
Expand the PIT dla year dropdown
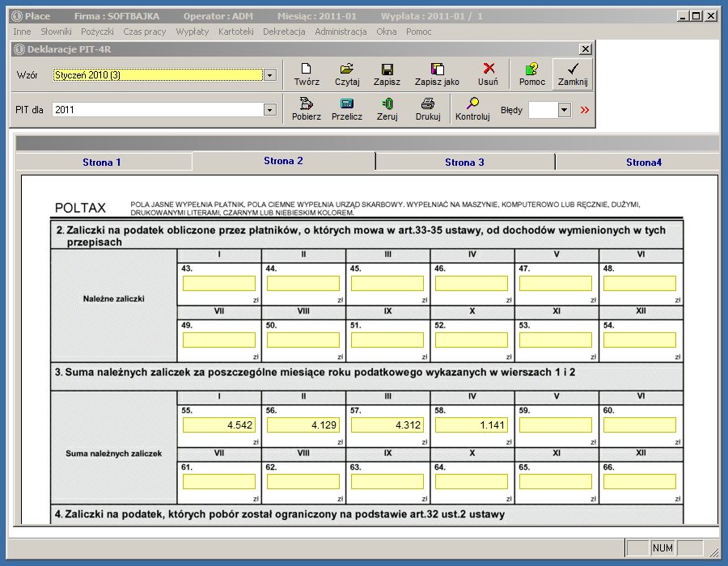coord(269,110)
